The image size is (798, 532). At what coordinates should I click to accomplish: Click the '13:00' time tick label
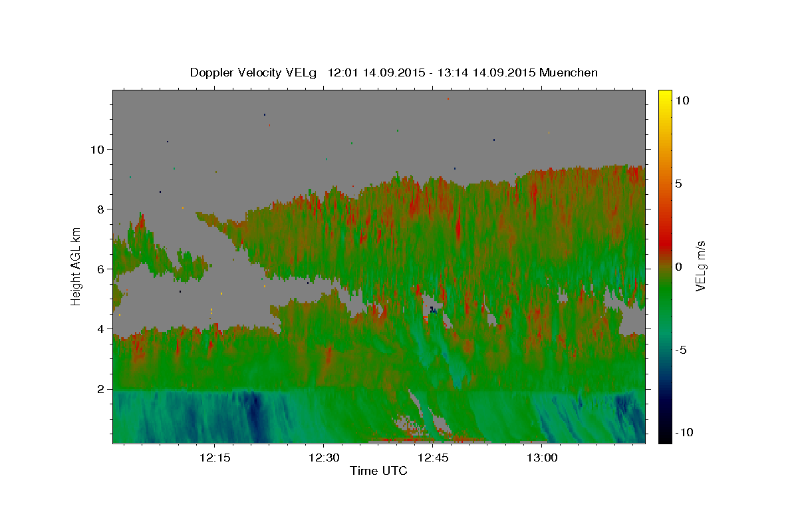[x=542, y=458]
